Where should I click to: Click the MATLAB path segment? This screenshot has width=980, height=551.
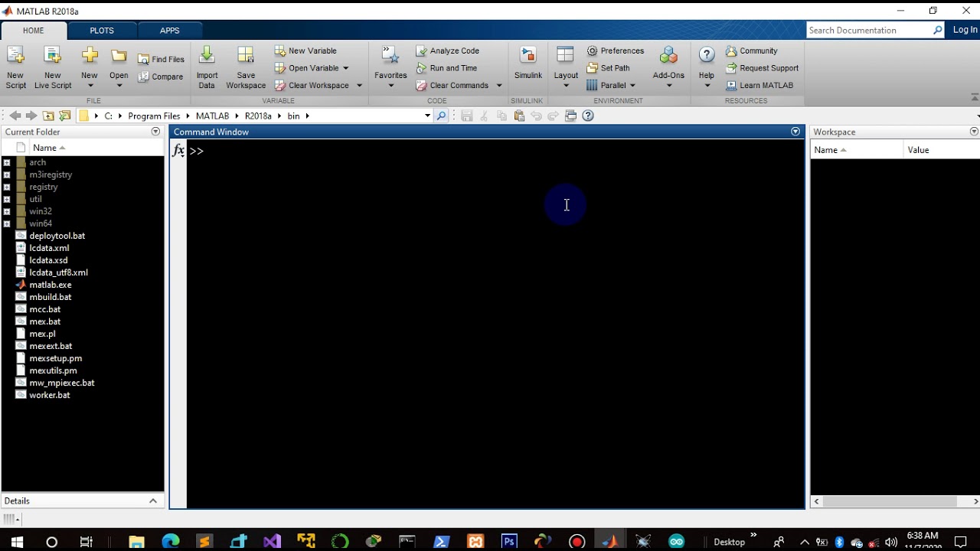pos(212,116)
